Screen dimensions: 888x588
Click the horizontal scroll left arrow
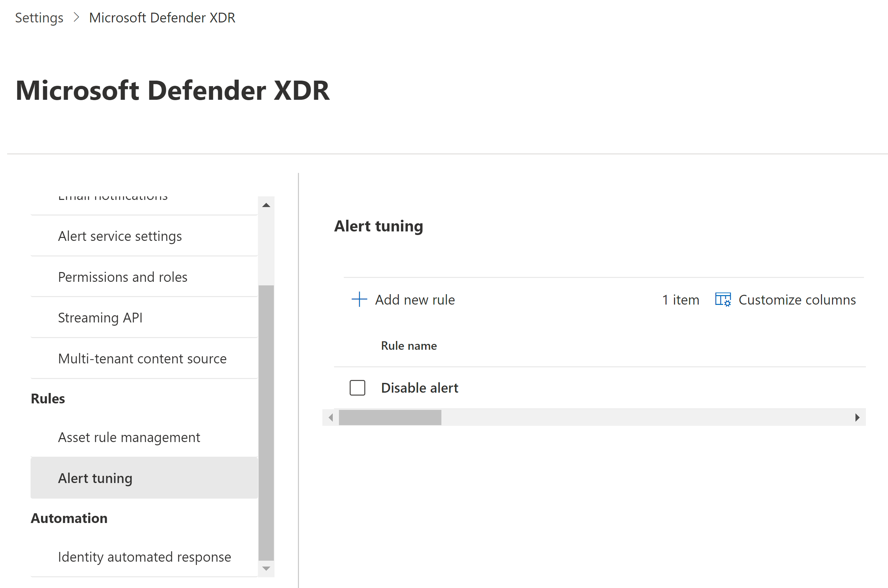pyautogui.click(x=330, y=417)
